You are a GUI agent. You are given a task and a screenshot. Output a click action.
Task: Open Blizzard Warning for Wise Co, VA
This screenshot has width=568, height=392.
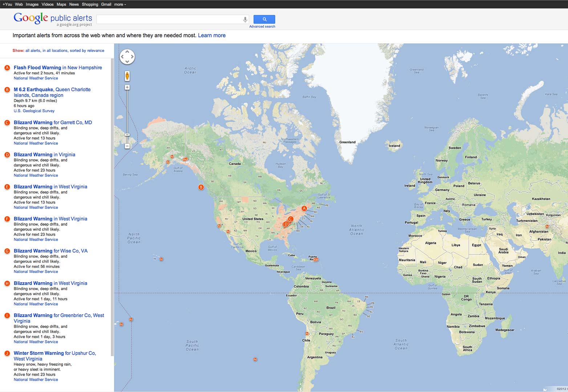click(x=50, y=251)
